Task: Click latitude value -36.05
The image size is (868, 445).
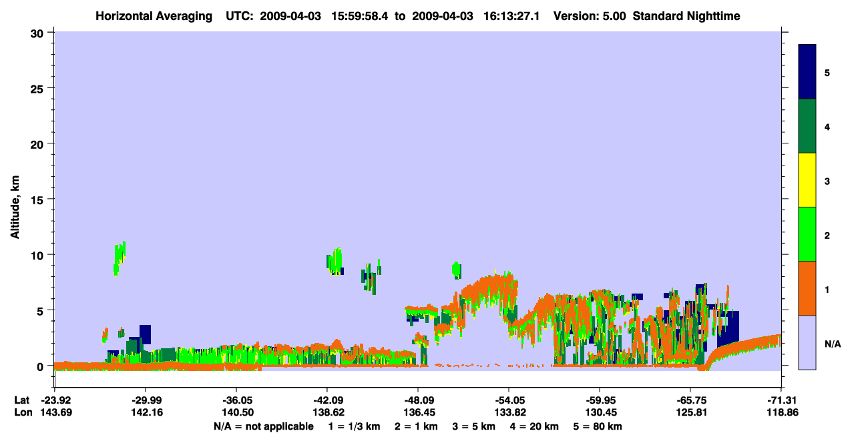Action: pos(236,400)
